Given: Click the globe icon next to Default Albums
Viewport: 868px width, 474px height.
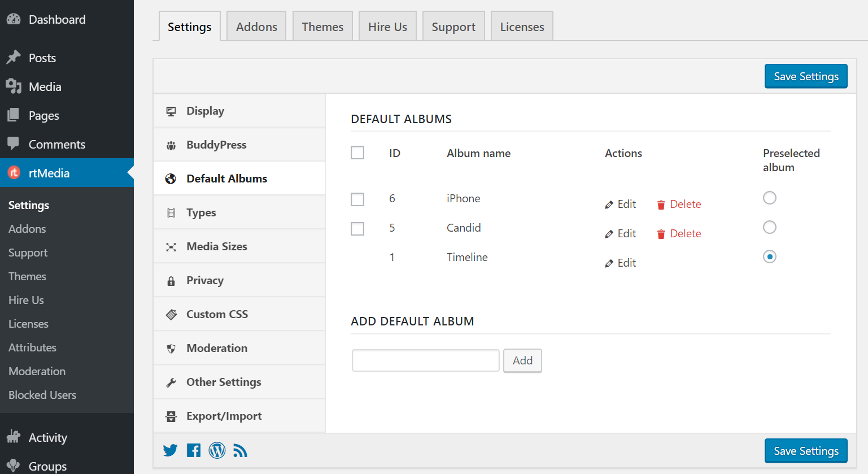Looking at the screenshot, I should click(171, 179).
